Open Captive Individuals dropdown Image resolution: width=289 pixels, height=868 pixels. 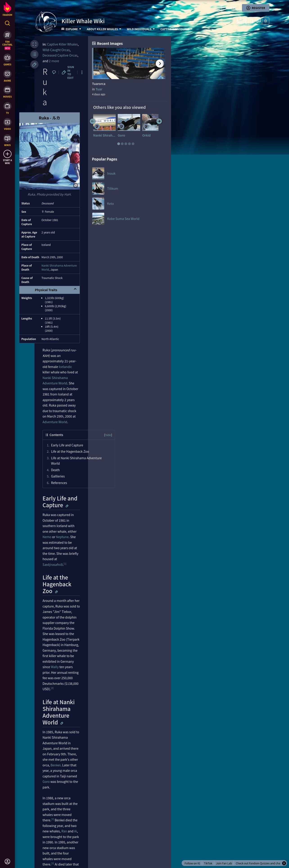pyautogui.click(x=176, y=29)
